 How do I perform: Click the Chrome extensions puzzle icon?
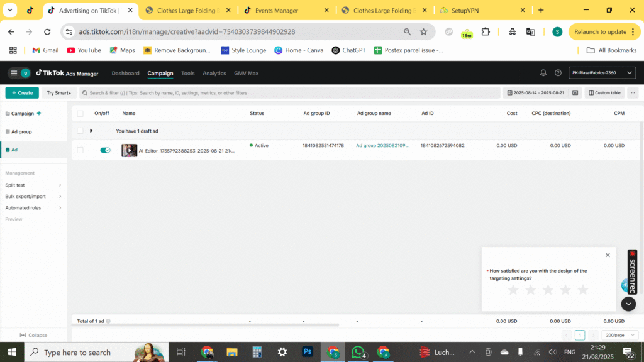(486, 31)
